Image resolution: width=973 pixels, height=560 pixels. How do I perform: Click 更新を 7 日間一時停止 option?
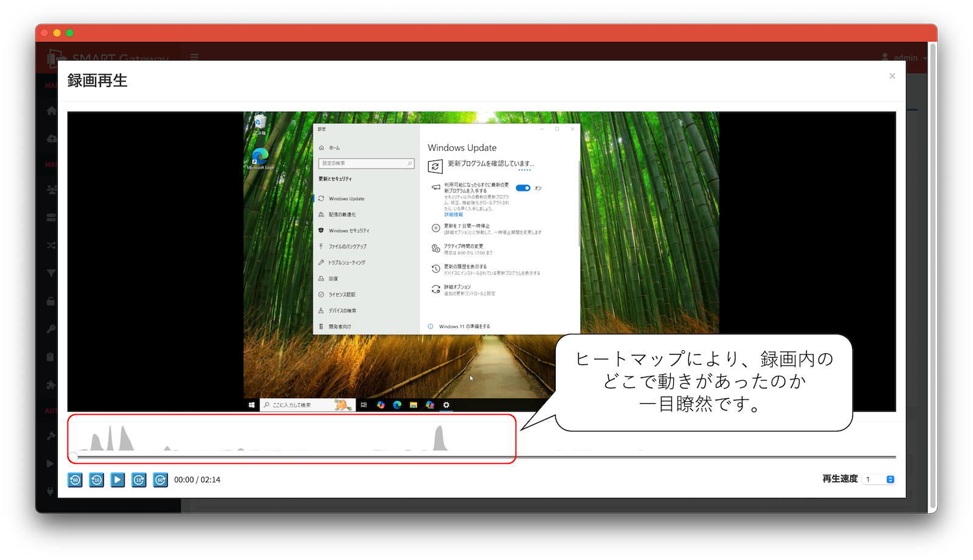[466, 226]
